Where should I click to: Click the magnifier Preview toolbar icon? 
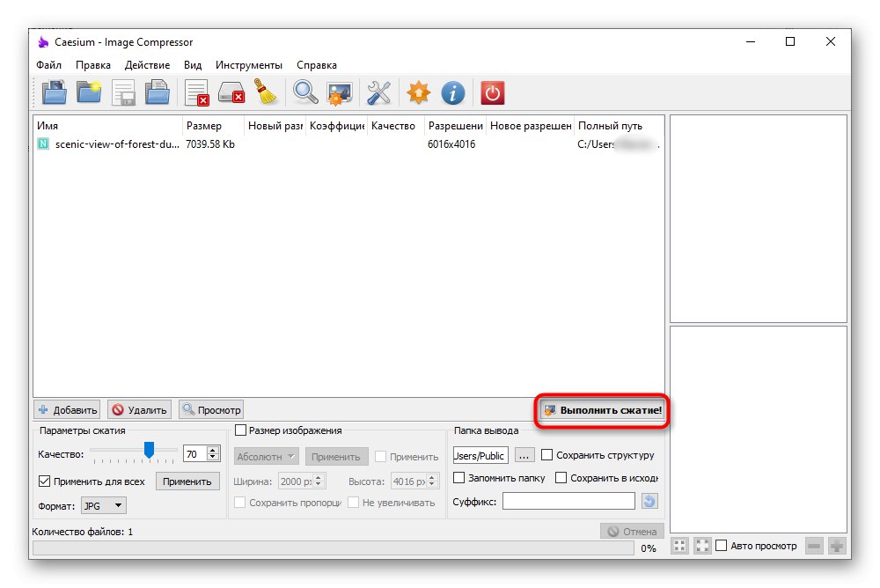tap(305, 92)
